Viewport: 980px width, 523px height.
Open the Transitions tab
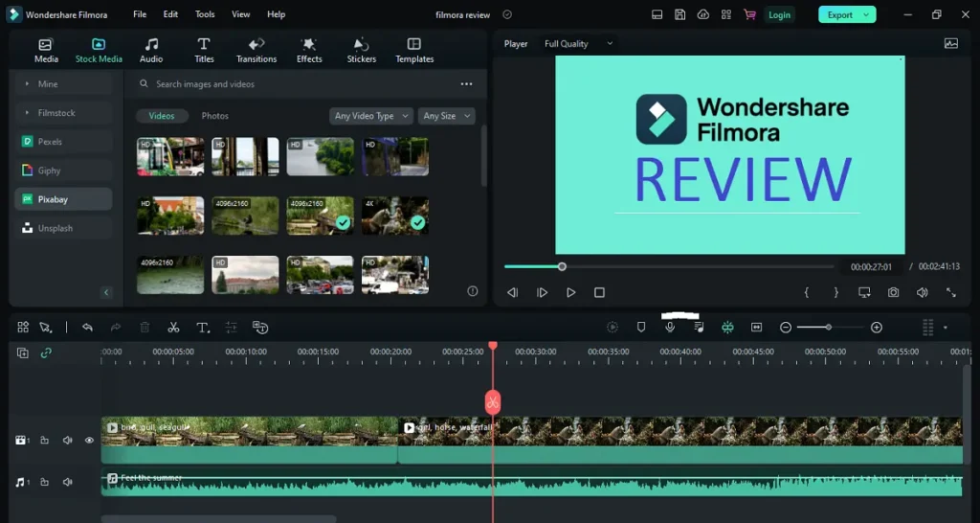pyautogui.click(x=256, y=51)
